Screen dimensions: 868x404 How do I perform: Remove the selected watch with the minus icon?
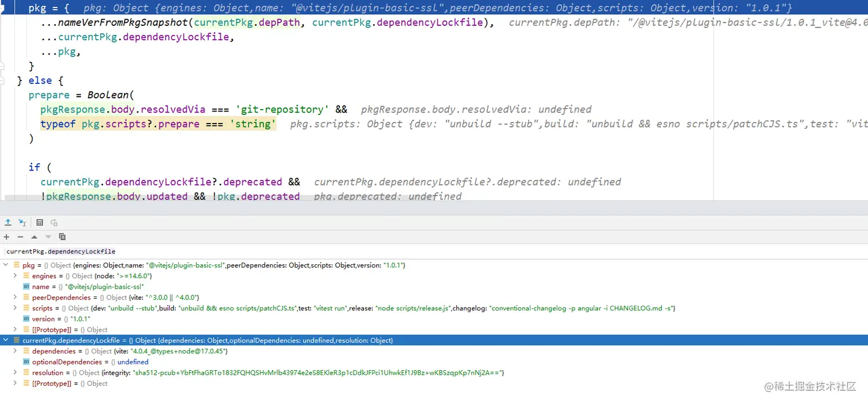click(20, 237)
